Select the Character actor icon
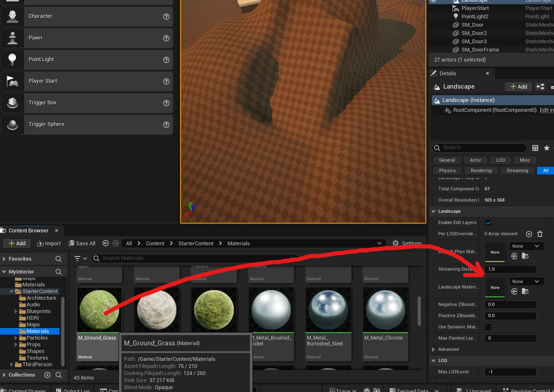554x392 pixels. click(x=12, y=16)
